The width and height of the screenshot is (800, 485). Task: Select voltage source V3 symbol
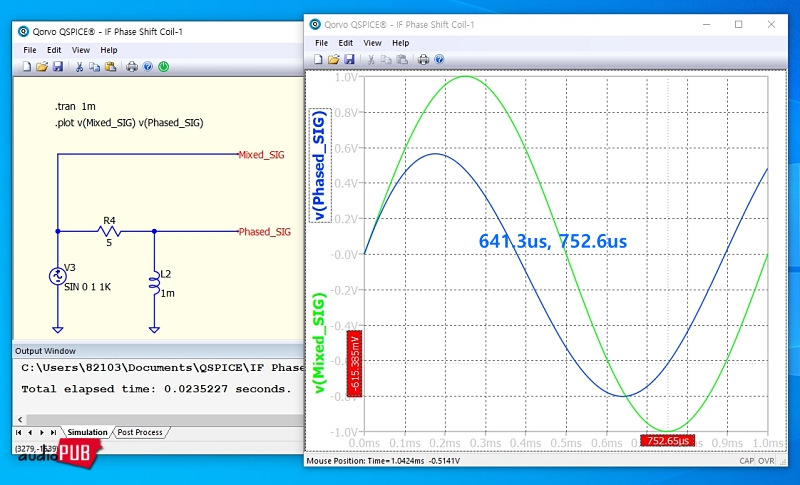(x=58, y=276)
